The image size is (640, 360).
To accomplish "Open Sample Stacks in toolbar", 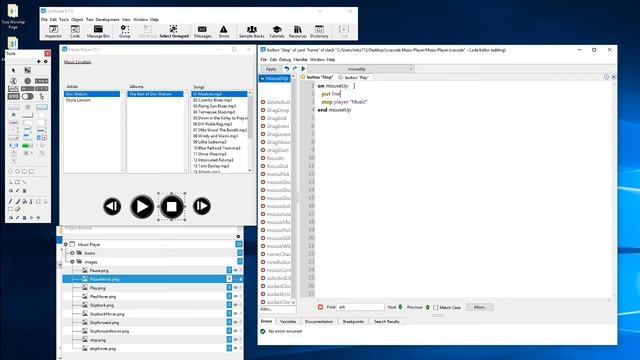I will tap(251, 31).
